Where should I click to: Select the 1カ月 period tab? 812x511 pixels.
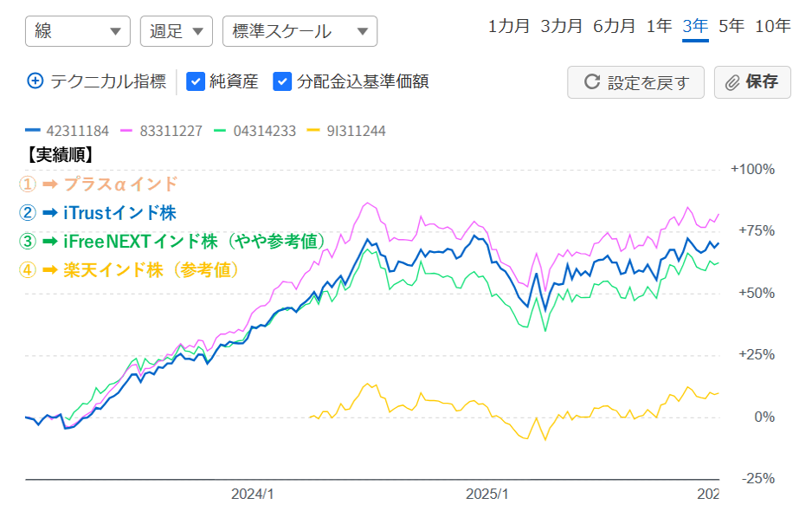pos(509,26)
